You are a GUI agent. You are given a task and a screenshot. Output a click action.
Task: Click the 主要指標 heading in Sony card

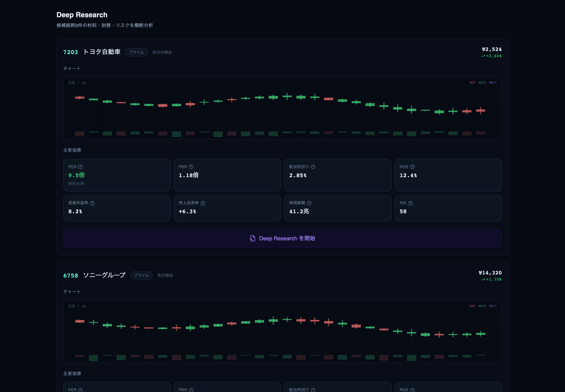click(72, 374)
